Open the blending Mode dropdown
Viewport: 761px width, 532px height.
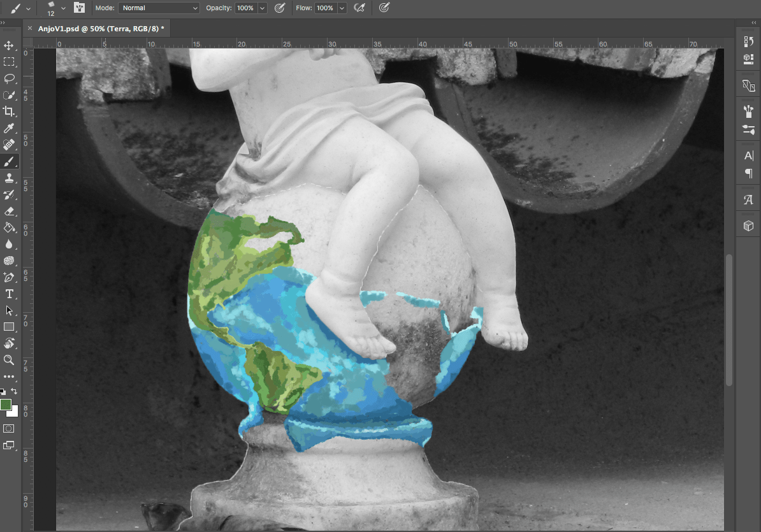tap(159, 8)
